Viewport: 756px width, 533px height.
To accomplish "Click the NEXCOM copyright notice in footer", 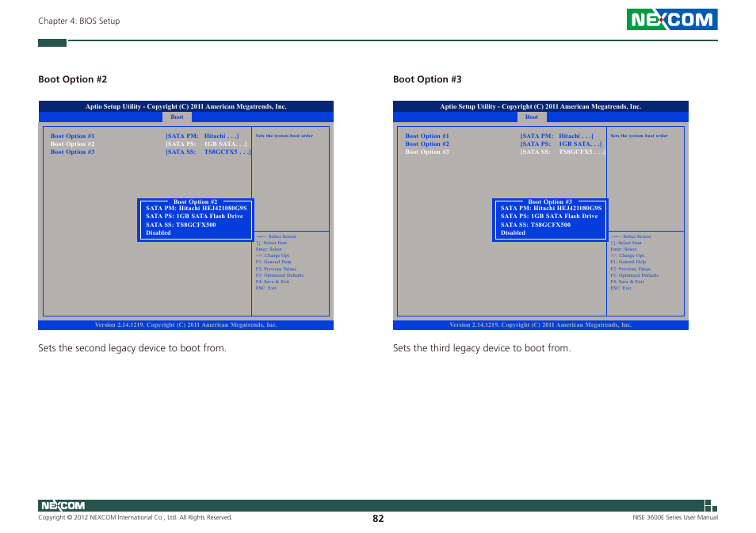I will (x=136, y=518).
